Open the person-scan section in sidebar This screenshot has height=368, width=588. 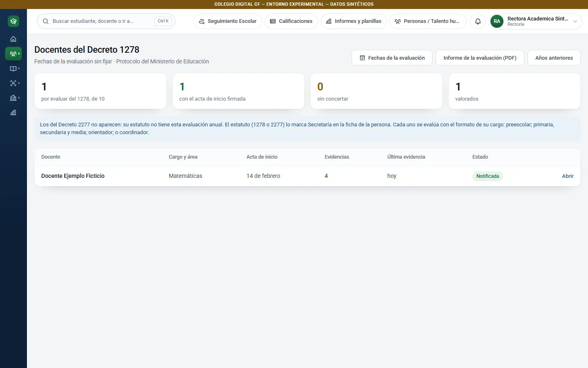(13, 83)
